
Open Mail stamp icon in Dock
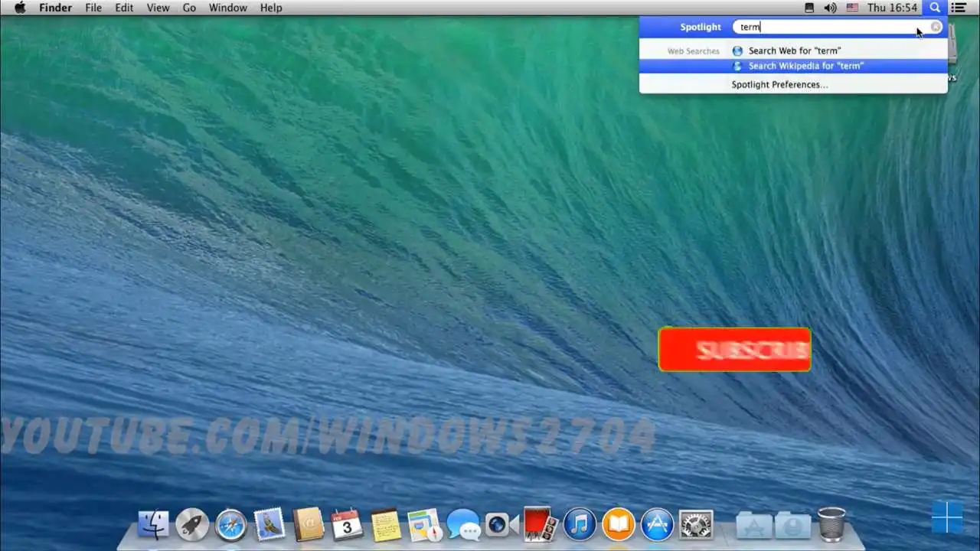[x=269, y=524]
